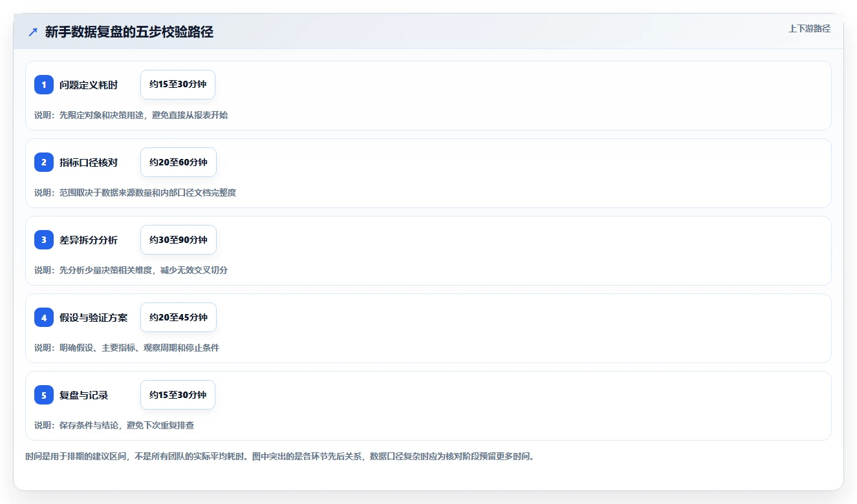Click the 约30至90分钟 time chip

(179, 240)
